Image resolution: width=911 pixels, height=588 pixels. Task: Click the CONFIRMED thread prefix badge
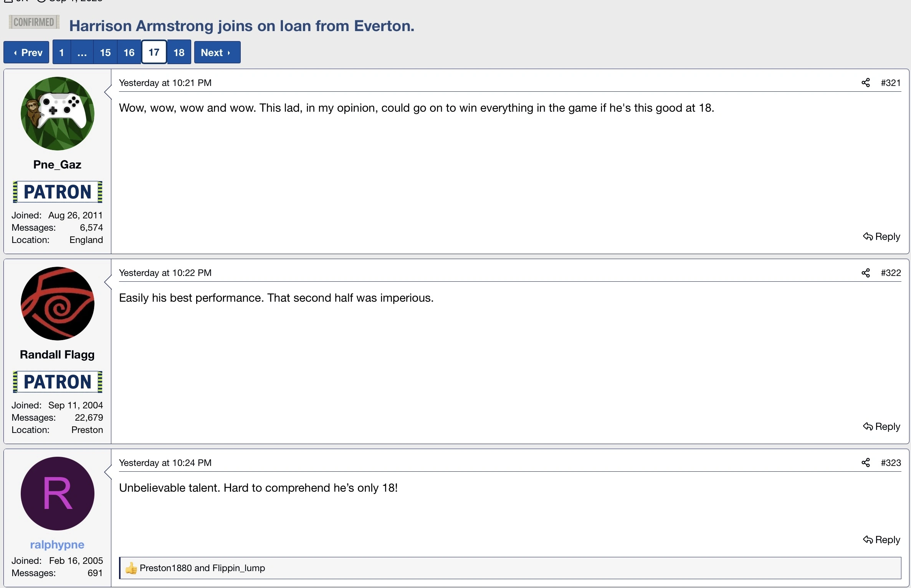point(34,22)
